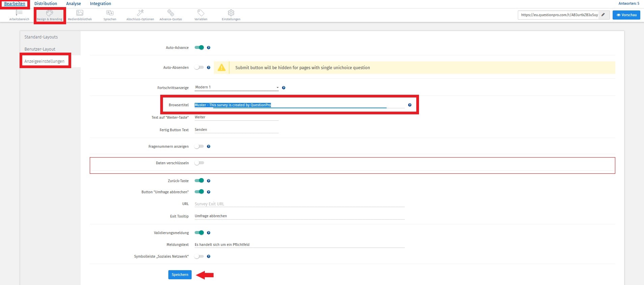Turn on Fragenummern anzeigen toggle
The image size is (644, 285).
click(199, 146)
